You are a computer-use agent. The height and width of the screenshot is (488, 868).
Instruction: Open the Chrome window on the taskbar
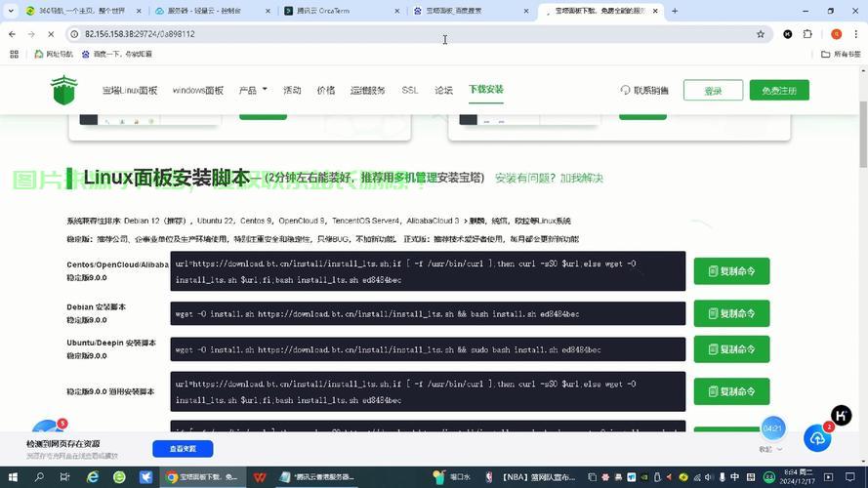203,477
